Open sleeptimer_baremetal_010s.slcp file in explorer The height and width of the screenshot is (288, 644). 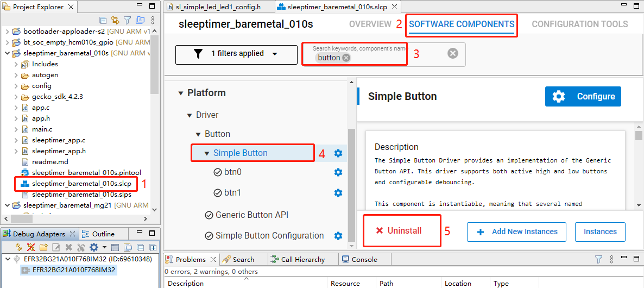click(x=81, y=184)
